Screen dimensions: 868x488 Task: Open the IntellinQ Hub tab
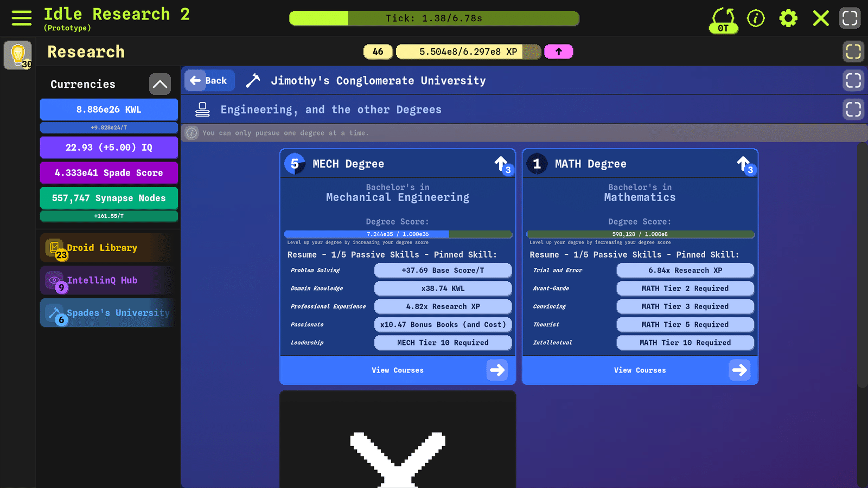[108, 280]
